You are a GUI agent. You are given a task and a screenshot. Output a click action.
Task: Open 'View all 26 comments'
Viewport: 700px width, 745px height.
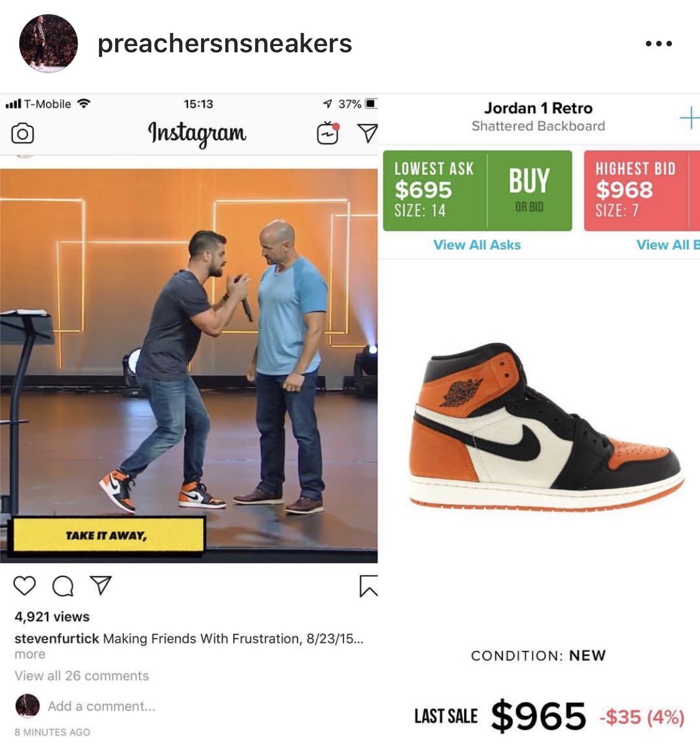tap(82, 676)
